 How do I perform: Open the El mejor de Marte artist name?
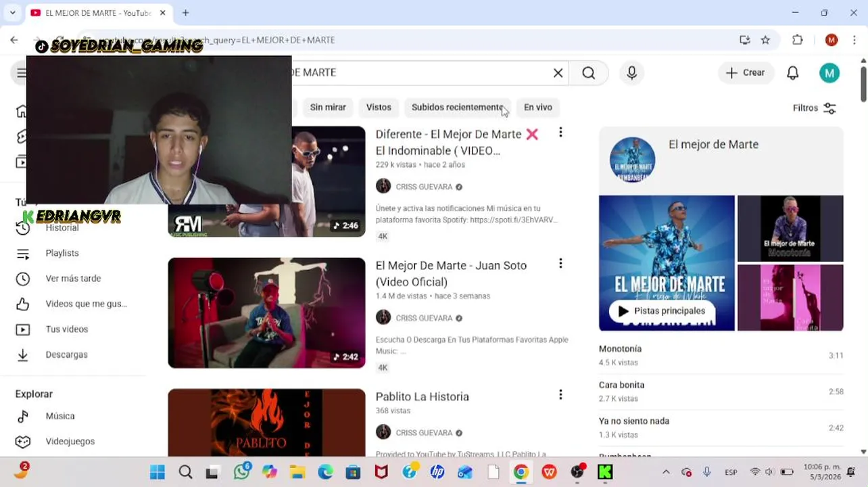(713, 144)
